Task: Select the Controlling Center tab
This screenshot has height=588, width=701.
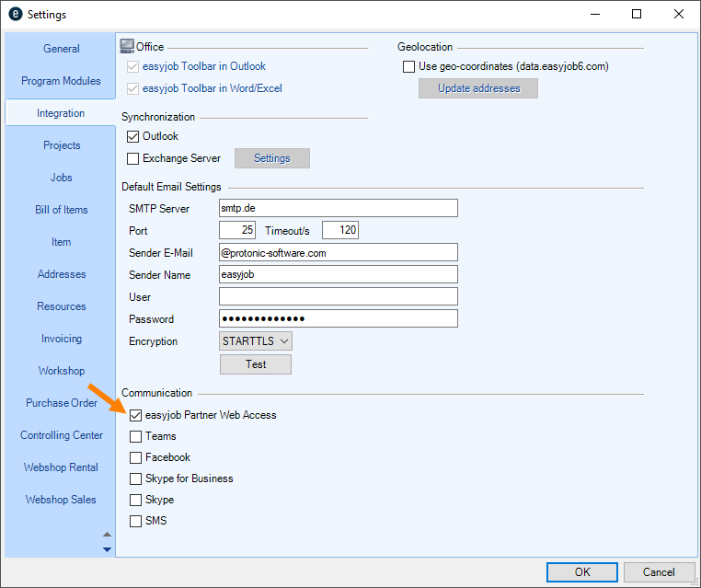Action: click(61, 435)
